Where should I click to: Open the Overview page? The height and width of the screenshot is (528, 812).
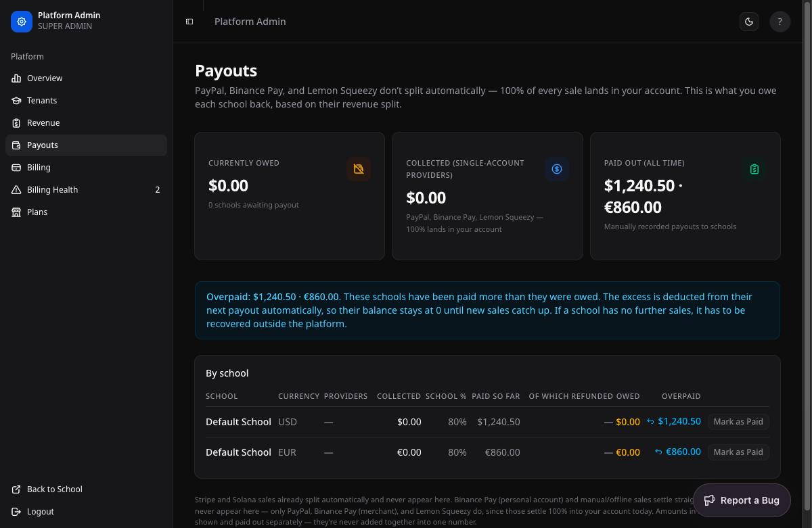(86, 78)
